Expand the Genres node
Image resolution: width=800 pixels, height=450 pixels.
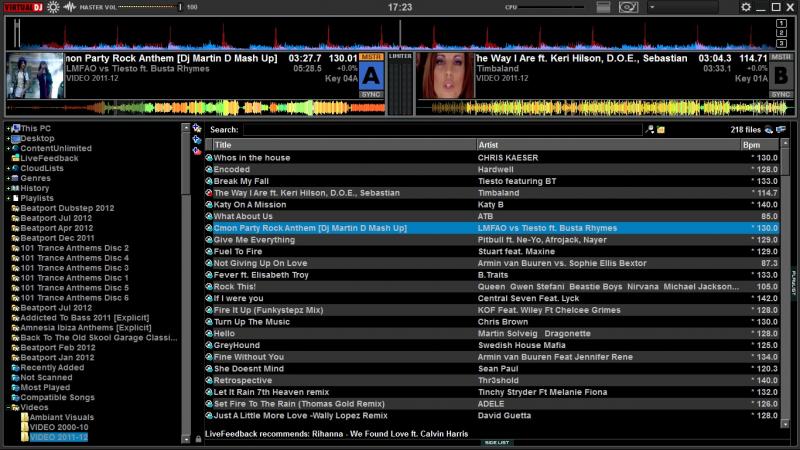click(x=8, y=178)
